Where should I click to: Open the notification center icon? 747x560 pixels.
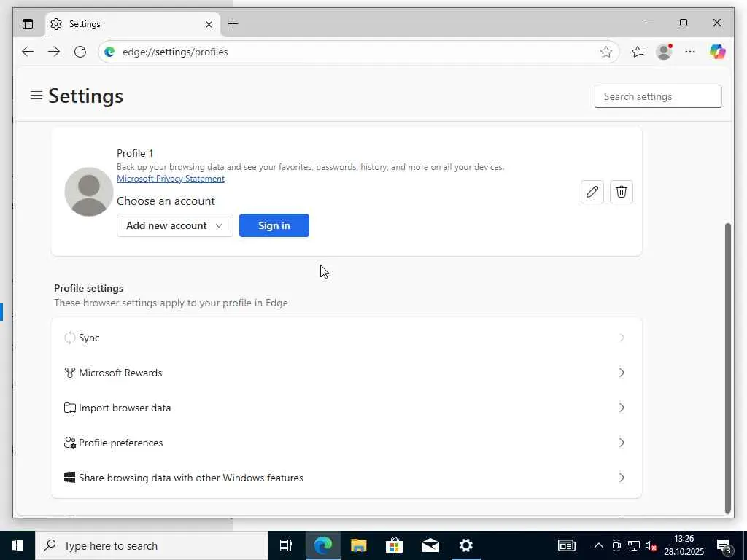[x=724, y=545]
